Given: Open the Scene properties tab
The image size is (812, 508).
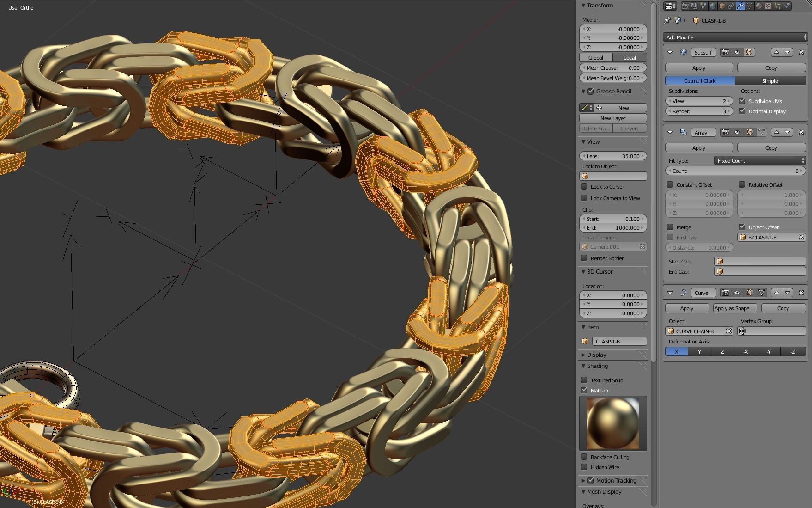Looking at the screenshot, I should [703, 6].
